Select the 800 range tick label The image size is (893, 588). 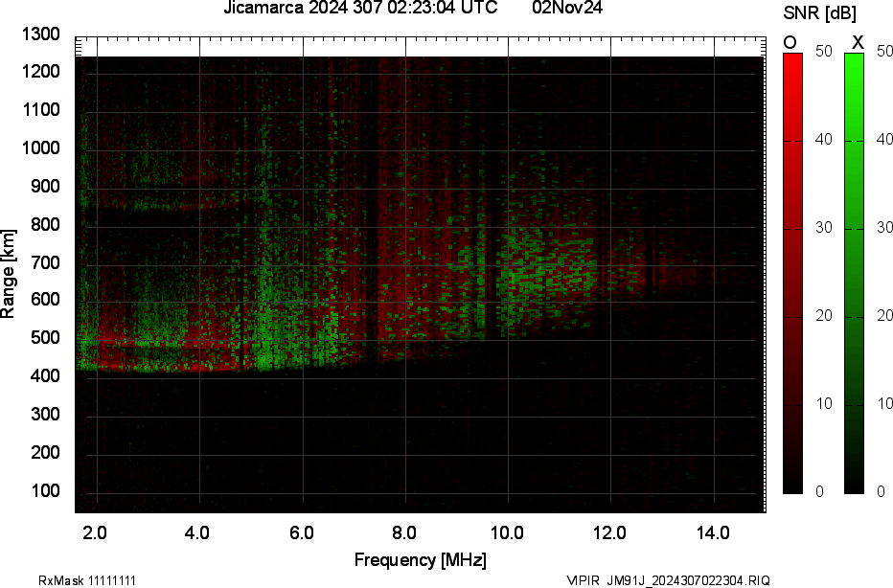(45, 224)
